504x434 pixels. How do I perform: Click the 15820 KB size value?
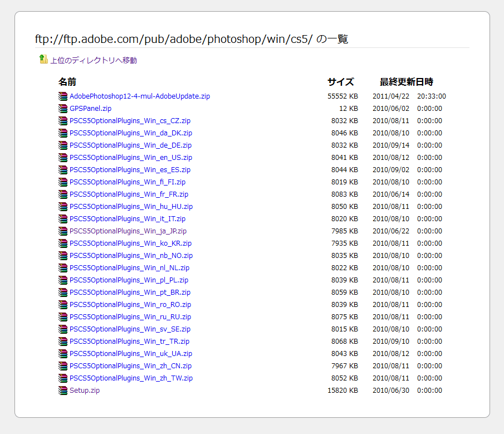[x=342, y=390]
